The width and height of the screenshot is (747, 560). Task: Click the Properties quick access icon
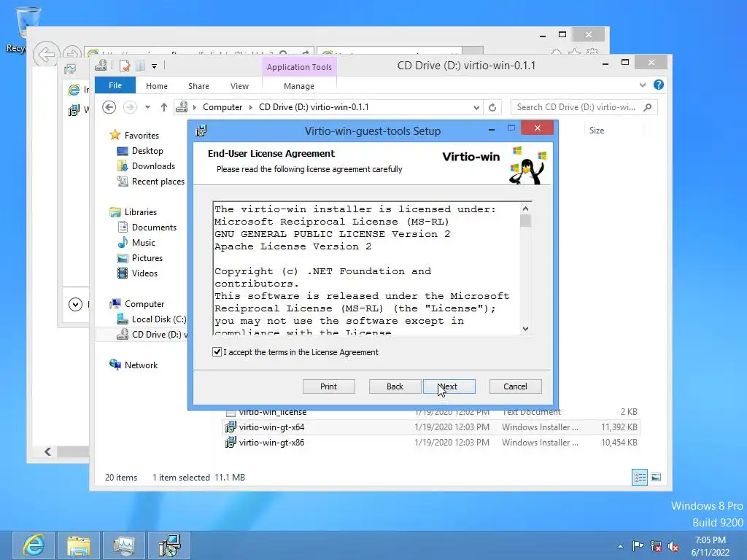click(125, 66)
